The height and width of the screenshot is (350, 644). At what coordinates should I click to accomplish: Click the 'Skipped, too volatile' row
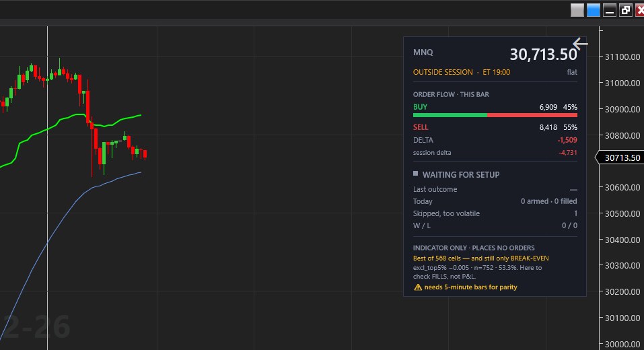(x=495, y=213)
